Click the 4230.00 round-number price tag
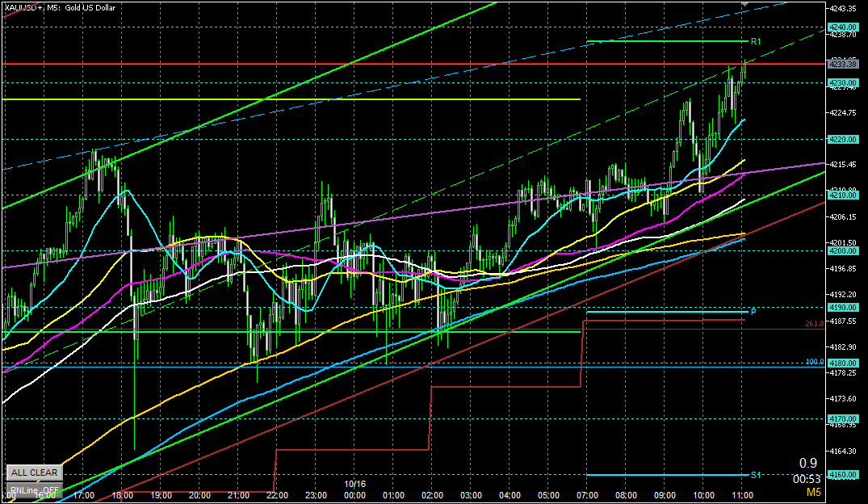 click(x=841, y=82)
